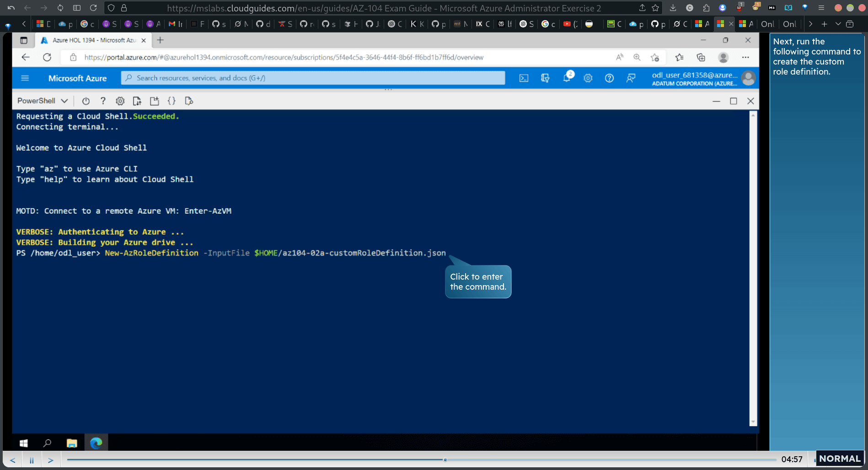
Task: Open Directories and subscriptions filter icon
Action: pos(545,78)
